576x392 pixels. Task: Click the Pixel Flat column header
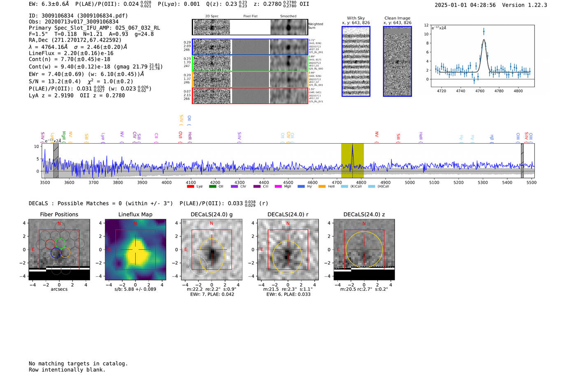pyautogui.click(x=250, y=16)
